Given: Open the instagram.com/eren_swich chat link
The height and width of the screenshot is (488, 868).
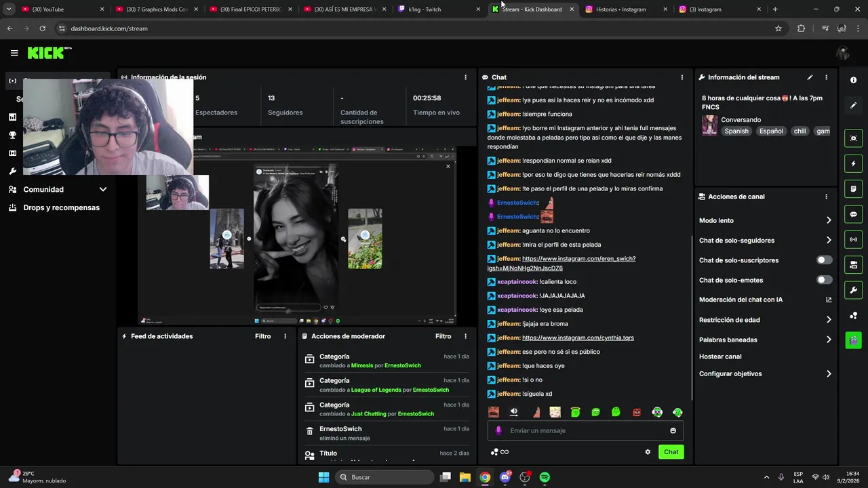Looking at the screenshot, I should coord(561,263).
